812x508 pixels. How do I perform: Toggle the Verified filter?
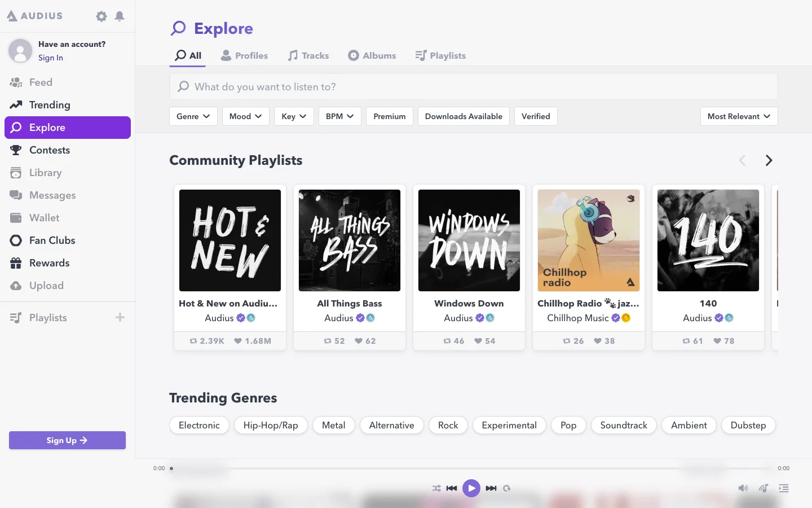pos(536,116)
